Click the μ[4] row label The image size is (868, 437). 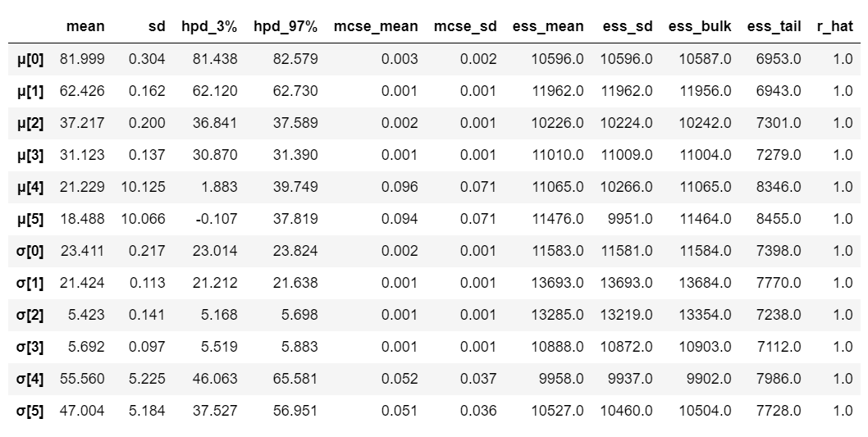[x=30, y=187]
